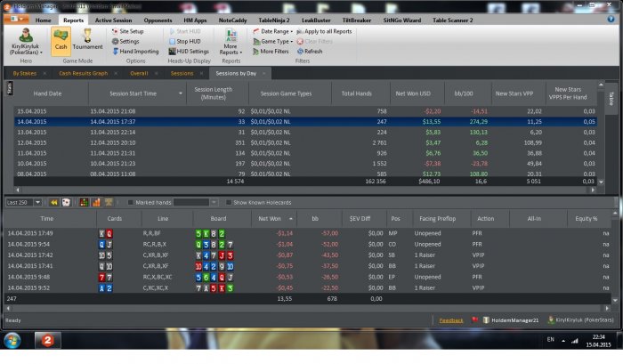
Task: Select the 7 7 hand at 9:48
Action: pyautogui.click(x=306, y=277)
